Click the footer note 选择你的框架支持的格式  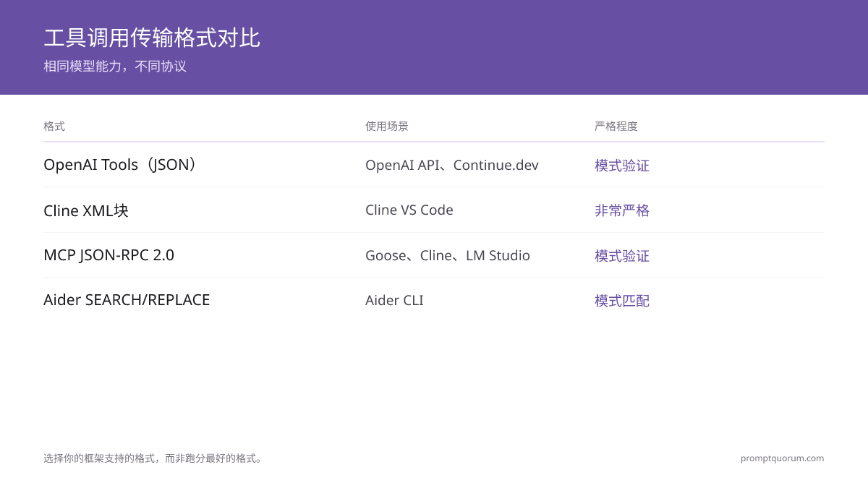coord(153,458)
